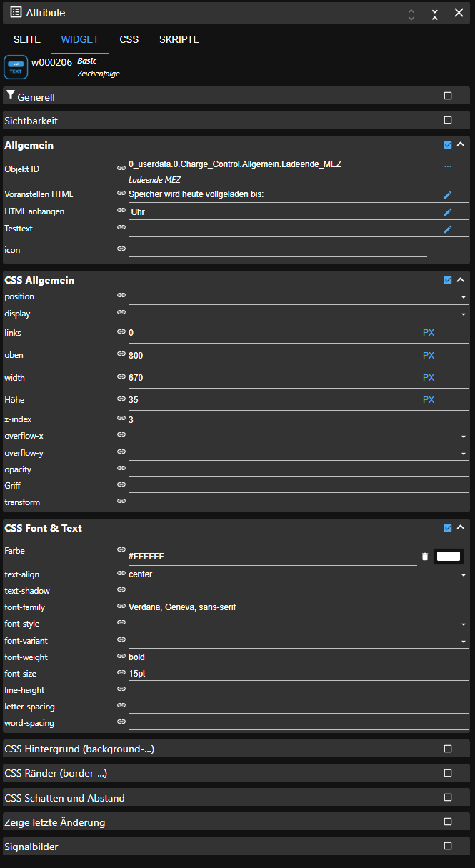Click the browse dots button for Objekt ID
Viewport: 475px width, 868px height.
pos(448,166)
